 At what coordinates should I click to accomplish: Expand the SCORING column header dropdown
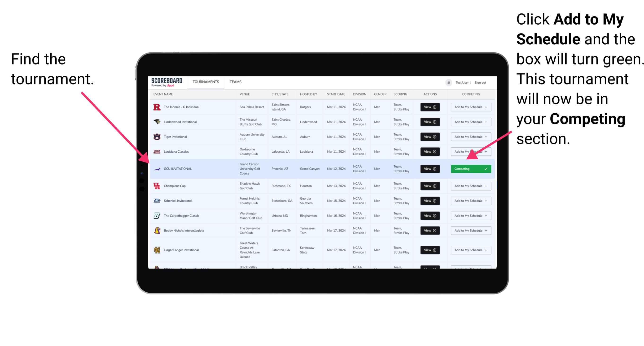pos(400,95)
